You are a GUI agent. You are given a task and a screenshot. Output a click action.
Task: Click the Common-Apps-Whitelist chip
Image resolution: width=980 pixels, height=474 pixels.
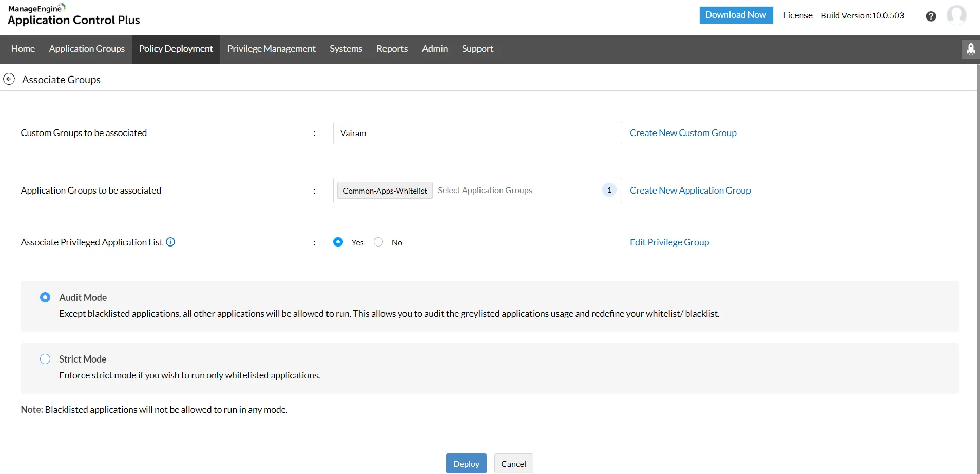(x=385, y=190)
